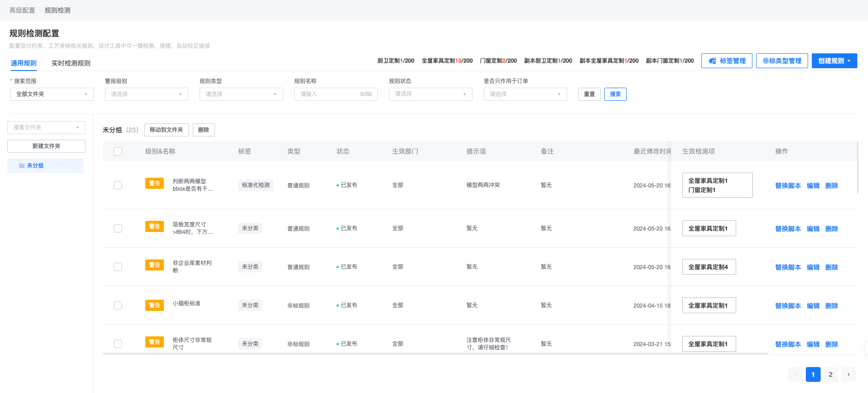Viewport: 868px width, 393px height.
Task: Open the 搜索范围 全部文件夹 dropdown
Action: point(52,94)
